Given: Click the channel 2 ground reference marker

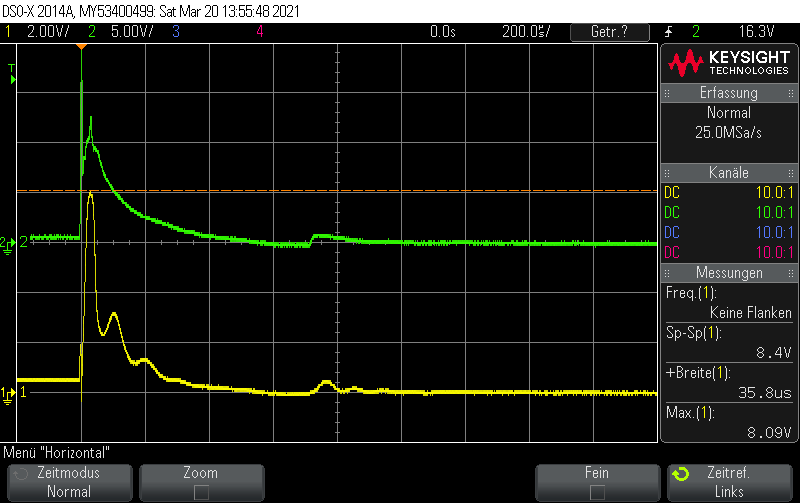Looking at the screenshot, I should [8, 245].
